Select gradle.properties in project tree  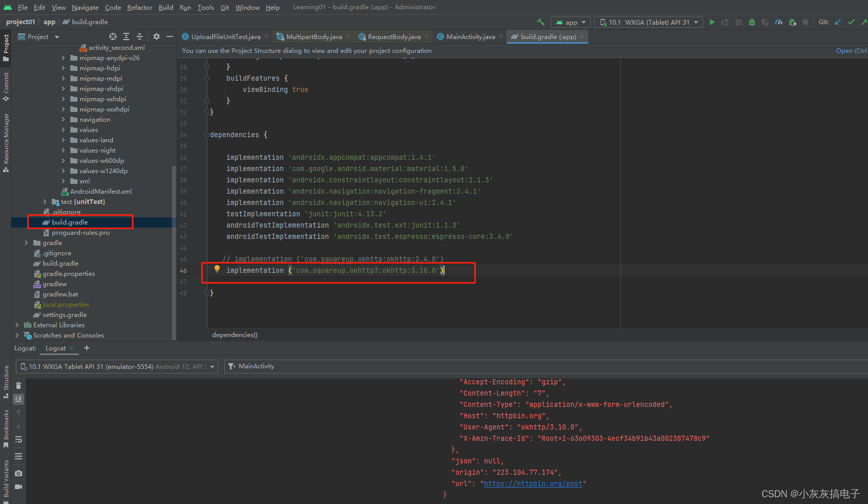(x=64, y=273)
